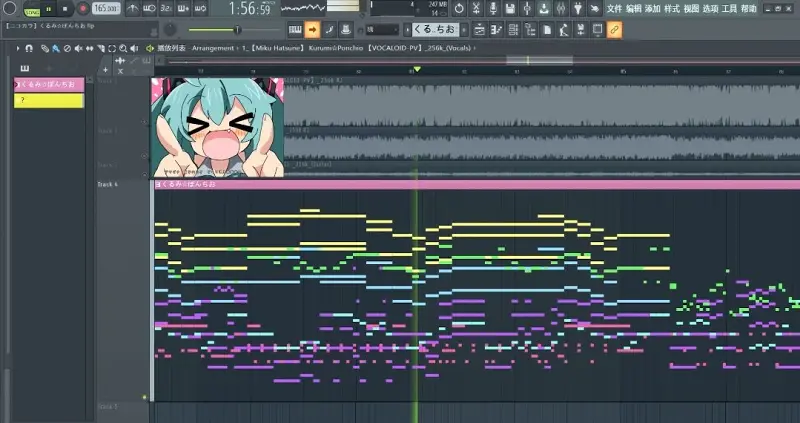
Task: Stop playback with the stop button
Action: (x=65, y=9)
